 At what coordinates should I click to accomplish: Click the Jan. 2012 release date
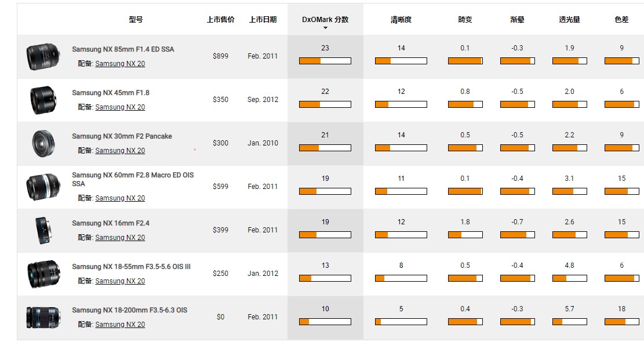pos(263,274)
